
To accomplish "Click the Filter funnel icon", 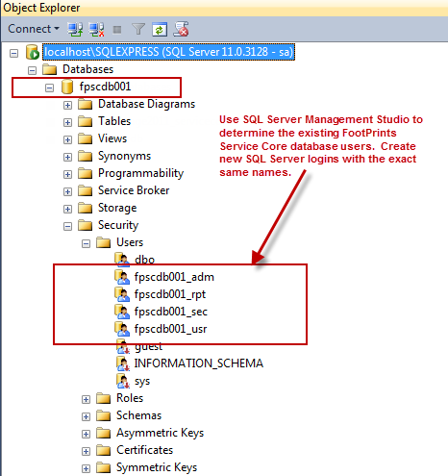I will pyautogui.click(x=138, y=30).
